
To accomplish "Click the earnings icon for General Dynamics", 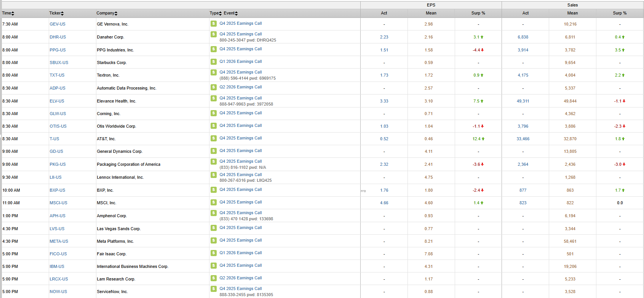I will click(x=214, y=151).
